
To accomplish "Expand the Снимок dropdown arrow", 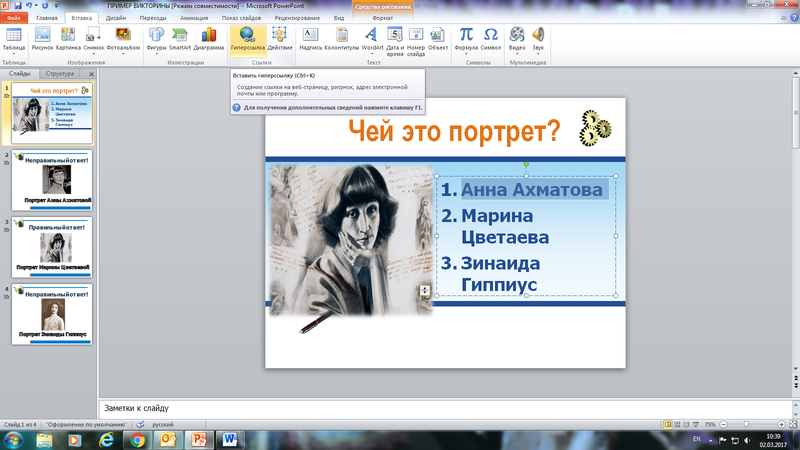I will point(93,53).
